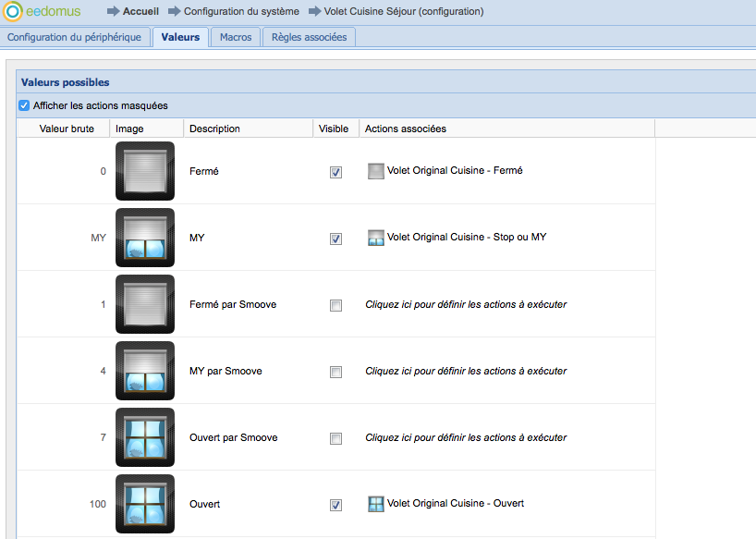Image resolution: width=756 pixels, height=539 pixels.
Task: Enable Visible checkbox for Ouvert par Smoove
Action: 335,438
